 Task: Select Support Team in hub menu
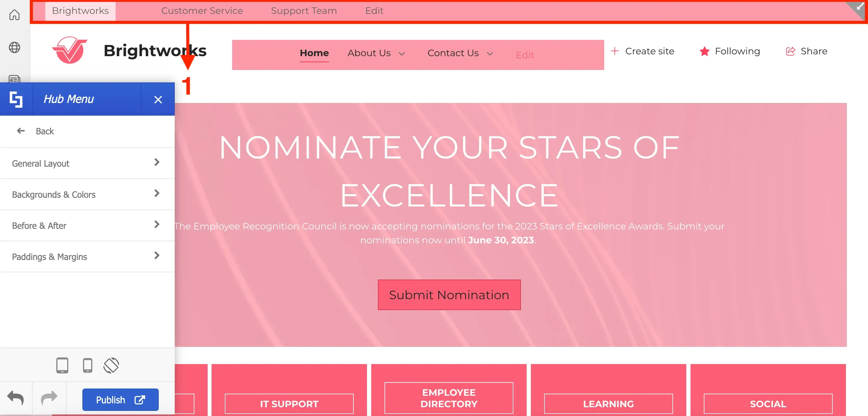pyautogui.click(x=304, y=11)
